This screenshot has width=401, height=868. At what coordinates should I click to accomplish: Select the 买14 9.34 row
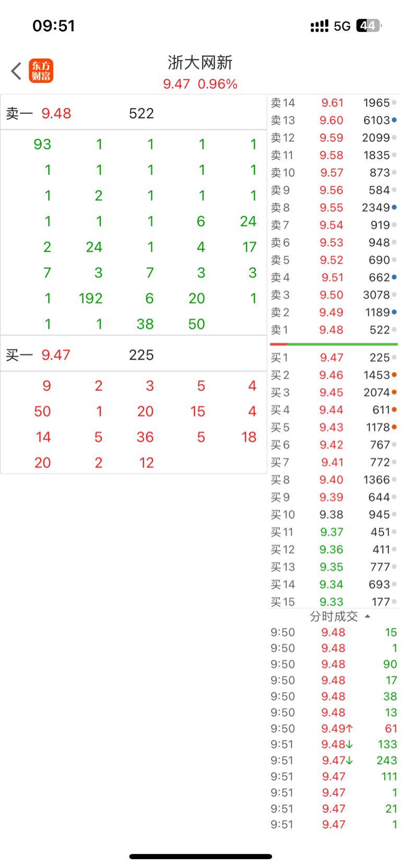click(334, 585)
